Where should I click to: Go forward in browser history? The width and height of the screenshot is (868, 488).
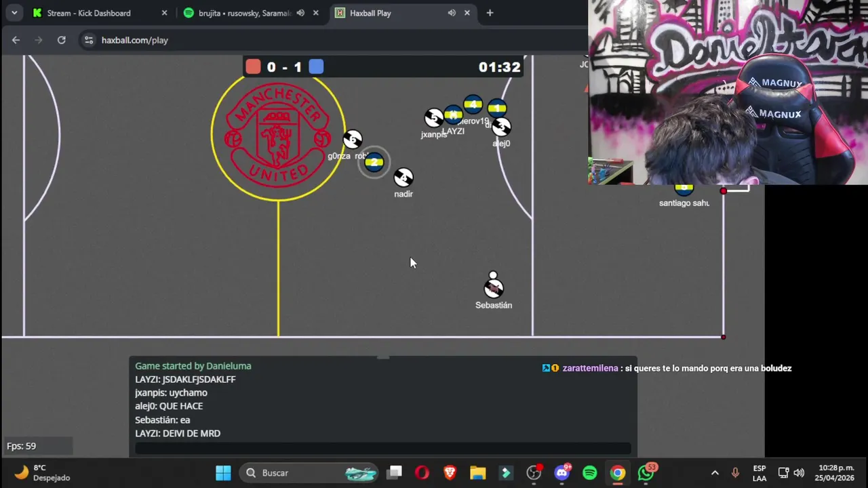click(39, 40)
